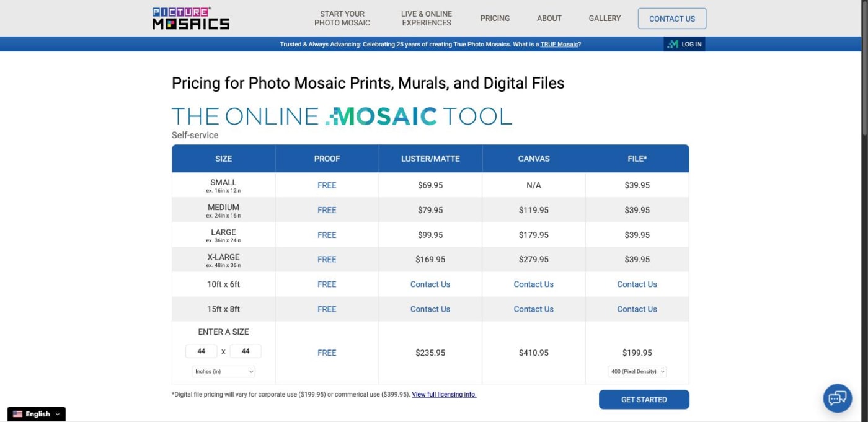The height and width of the screenshot is (422, 868).
Task: Click the LOG IN button
Action: [684, 44]
